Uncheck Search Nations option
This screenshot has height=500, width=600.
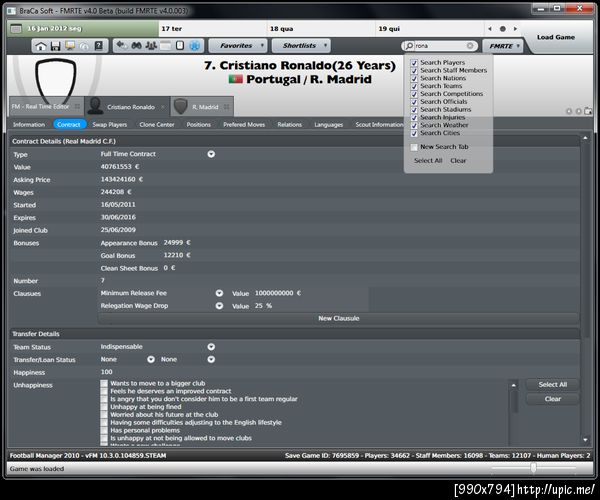point(414,78)
